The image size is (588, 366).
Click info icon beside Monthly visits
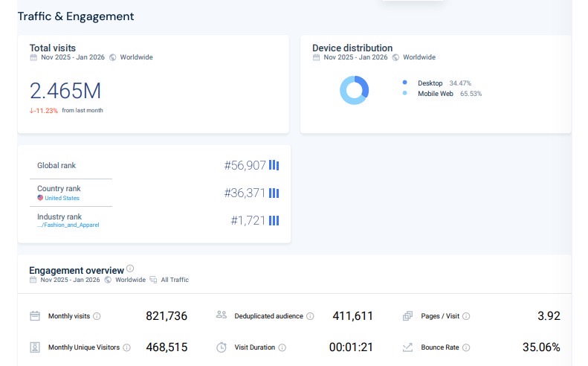pyautogui.click(x=97, y=316)
